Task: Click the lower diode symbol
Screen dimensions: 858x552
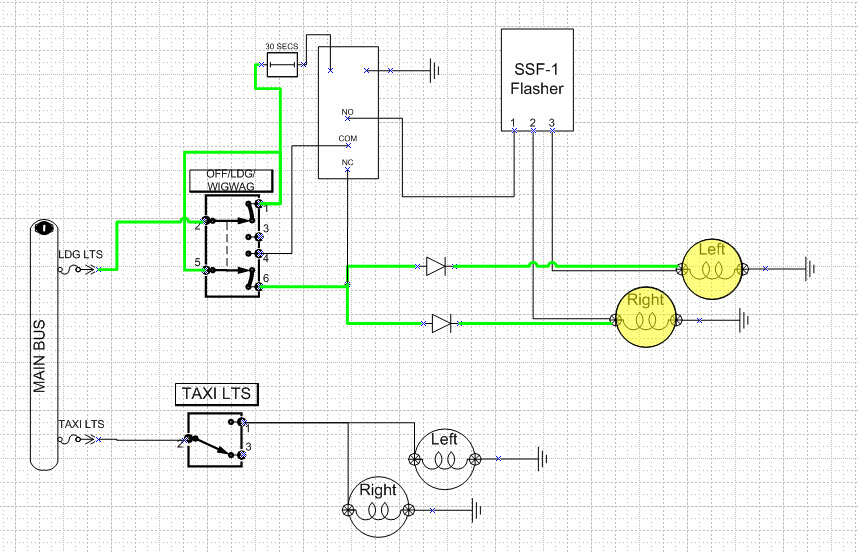Action: 441,323
